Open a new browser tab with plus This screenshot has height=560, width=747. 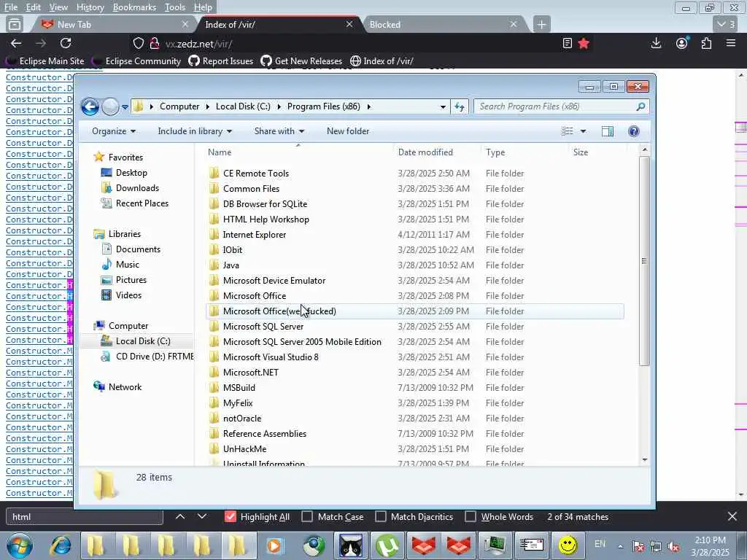coord(541,24)
